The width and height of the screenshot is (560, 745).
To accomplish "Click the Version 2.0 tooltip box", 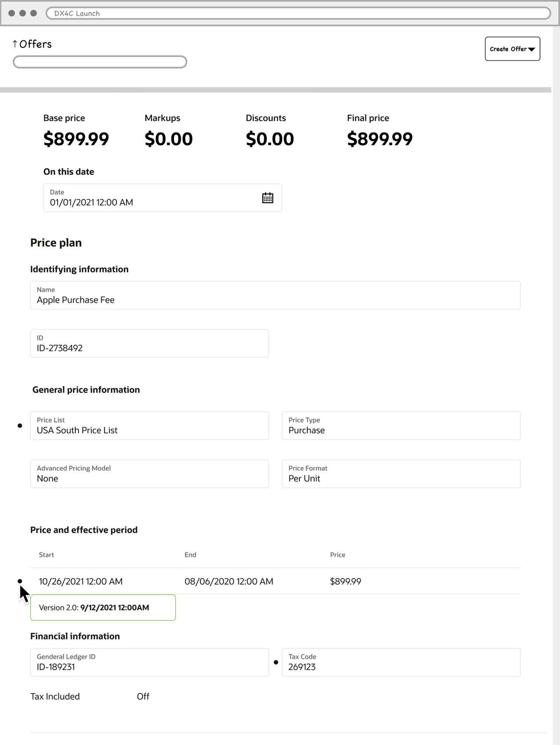I will (103, 607).
